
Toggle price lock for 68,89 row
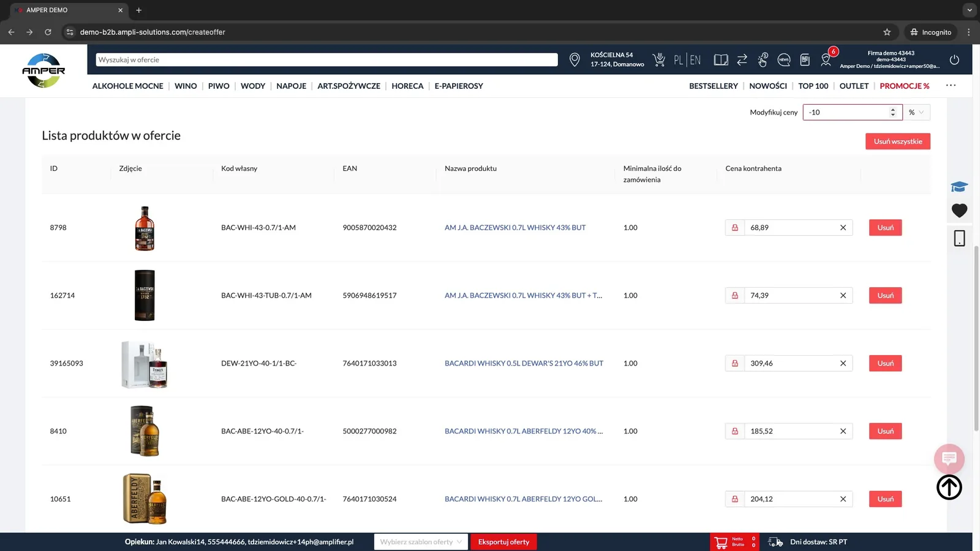[x=735, y=228]
